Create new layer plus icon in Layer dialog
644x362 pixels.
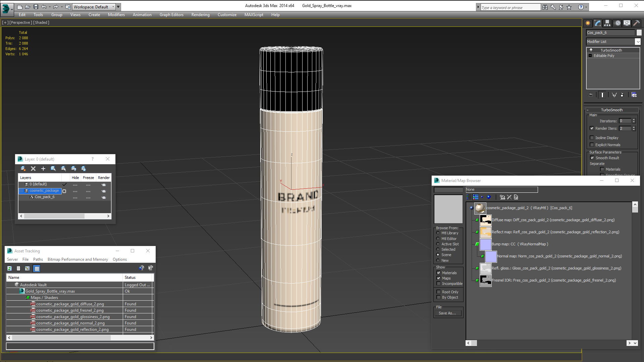43,169
